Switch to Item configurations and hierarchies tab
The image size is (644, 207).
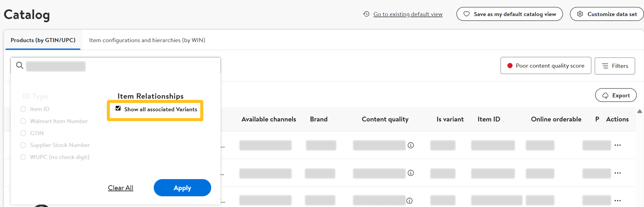[147, 40]
